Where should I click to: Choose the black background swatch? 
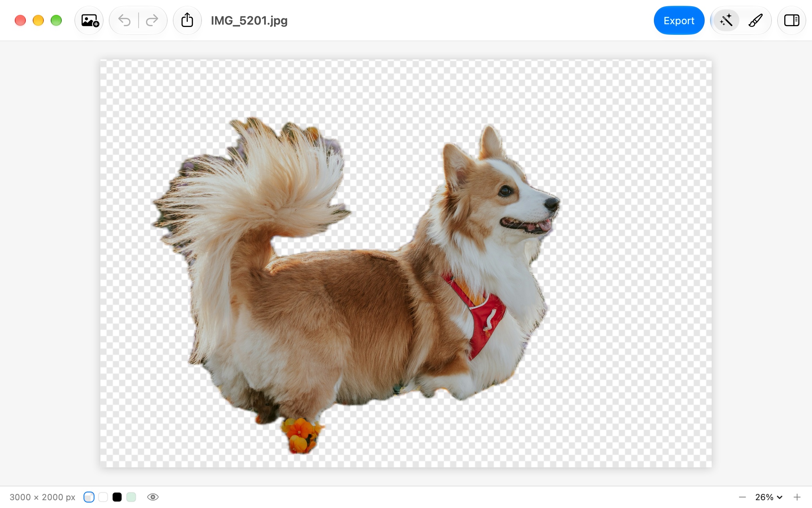click(117, 497)
